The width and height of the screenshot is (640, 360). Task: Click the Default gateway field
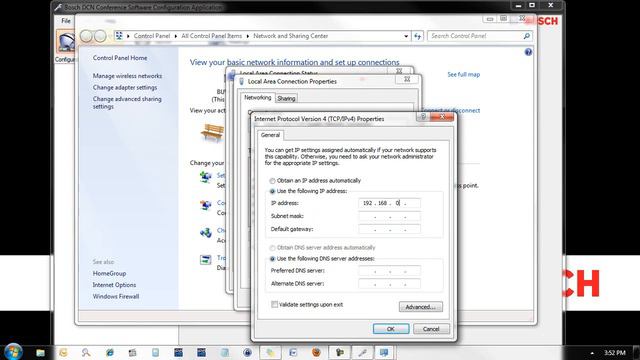(389, 229)
